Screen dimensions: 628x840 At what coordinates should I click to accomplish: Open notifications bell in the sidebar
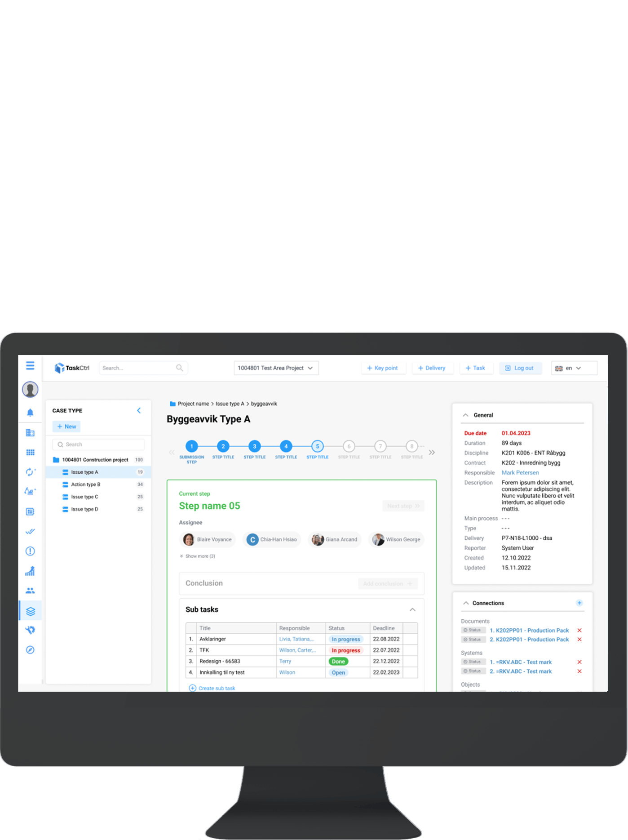click(30, 413)
